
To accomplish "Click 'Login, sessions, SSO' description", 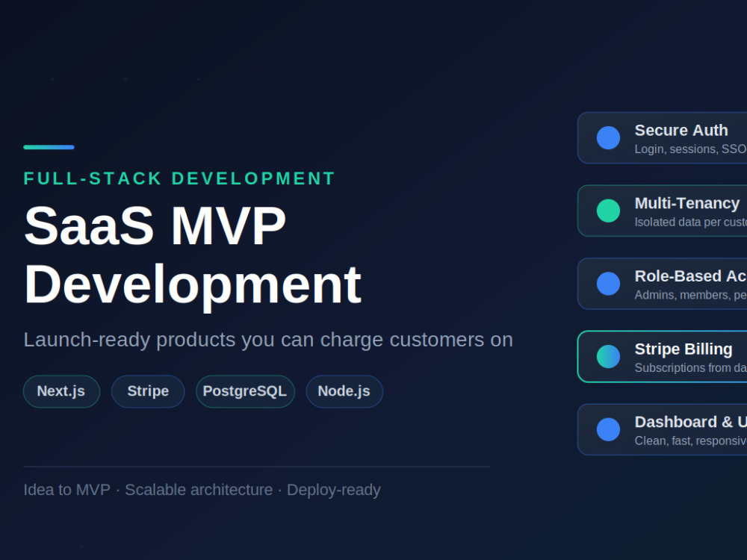I will pos(691,149).
